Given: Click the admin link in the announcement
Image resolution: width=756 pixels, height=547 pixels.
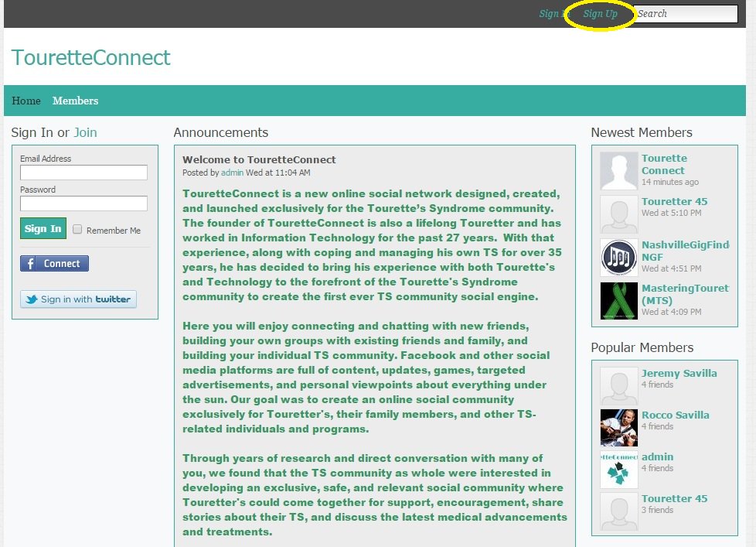Looking at the screenshot, I should (x=232, y=172).
